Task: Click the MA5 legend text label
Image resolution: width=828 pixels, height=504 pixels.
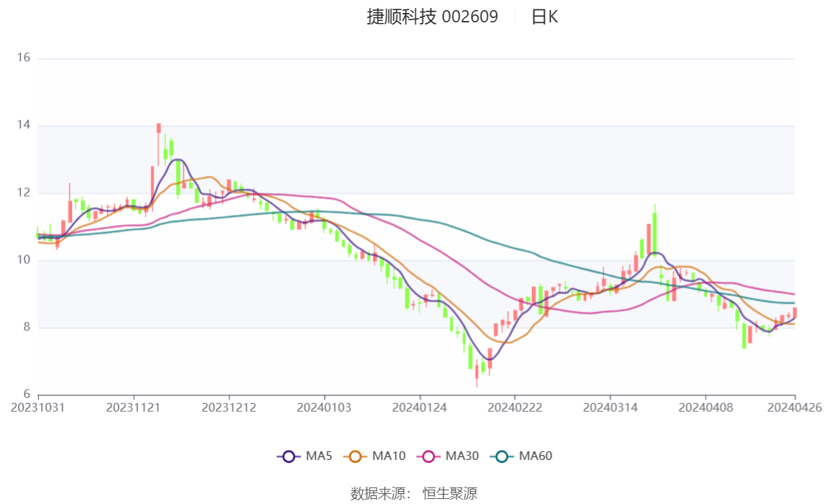Action: coord(319,456)
